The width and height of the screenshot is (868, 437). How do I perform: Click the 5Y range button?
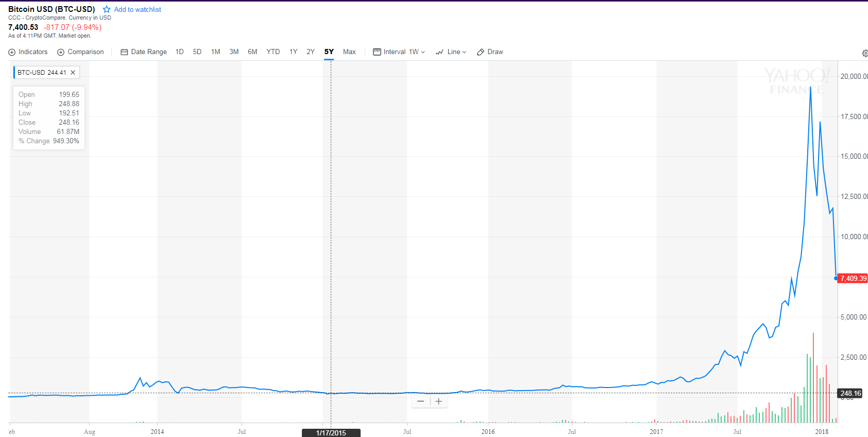[329, 52]
